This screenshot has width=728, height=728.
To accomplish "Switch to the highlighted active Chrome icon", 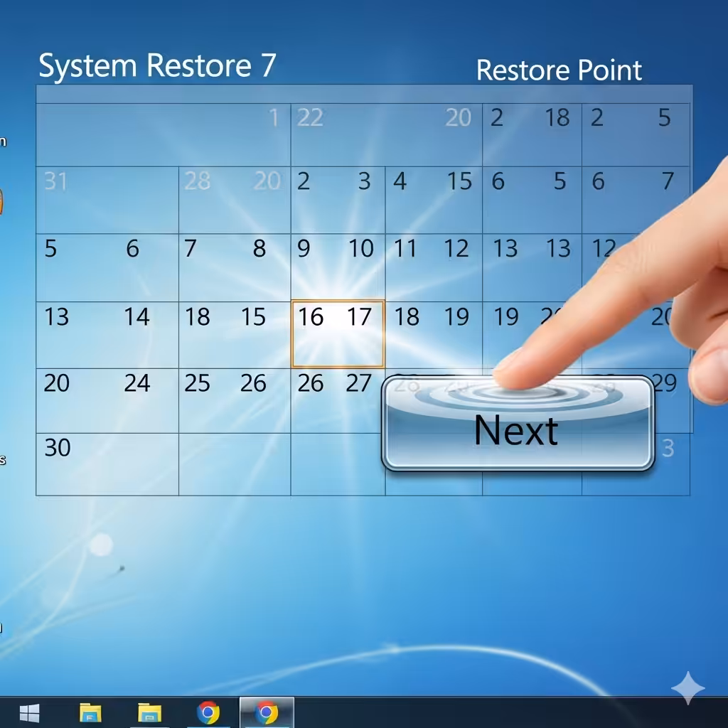I will click(267, 712).
